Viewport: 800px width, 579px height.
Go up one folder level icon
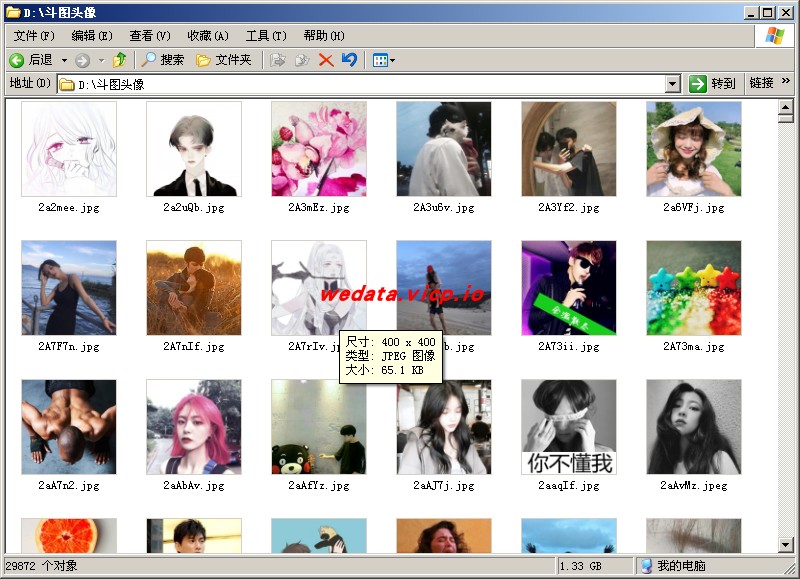pos(120,60)
